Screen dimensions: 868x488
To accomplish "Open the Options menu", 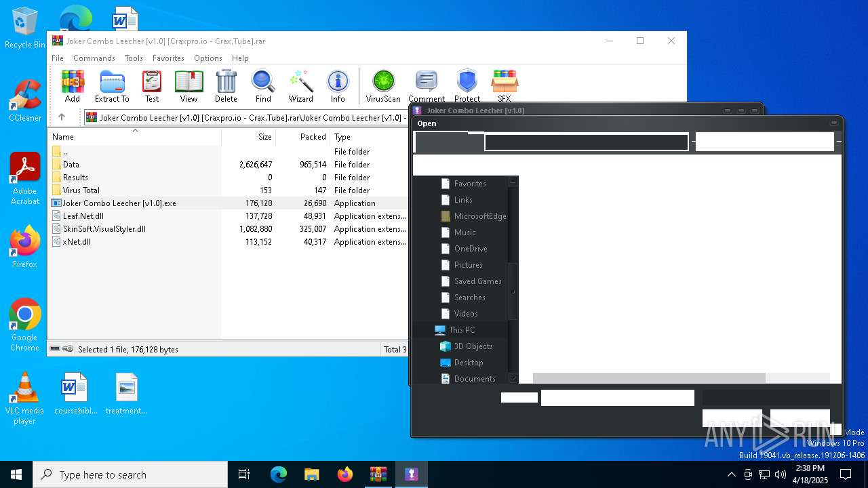I will [208, 58].
